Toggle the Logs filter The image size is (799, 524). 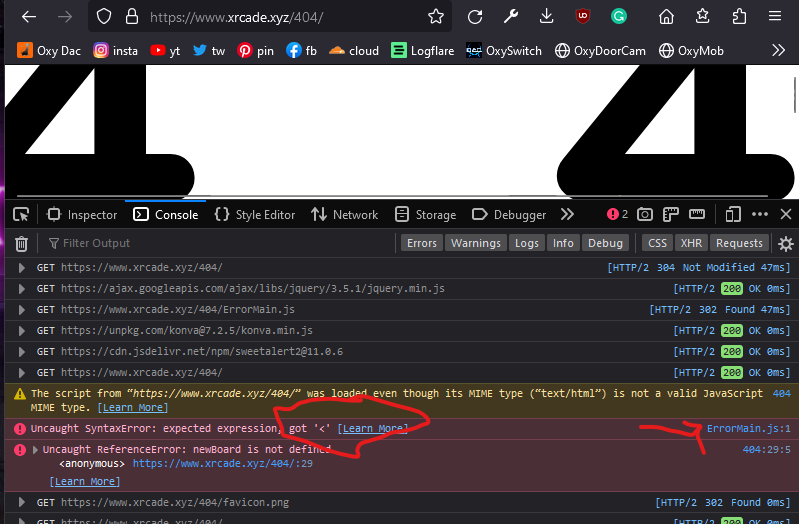tap(526, 243)
